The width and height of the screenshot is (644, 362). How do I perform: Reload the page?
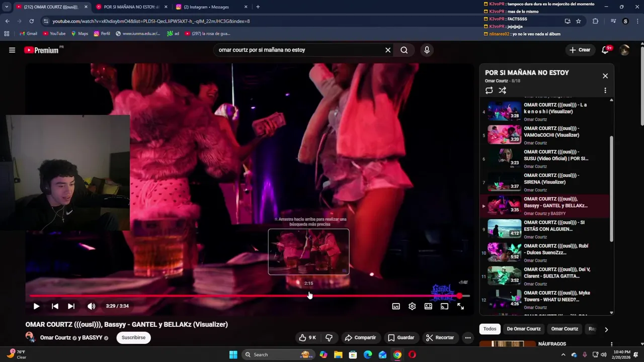(x=32, y=21)
